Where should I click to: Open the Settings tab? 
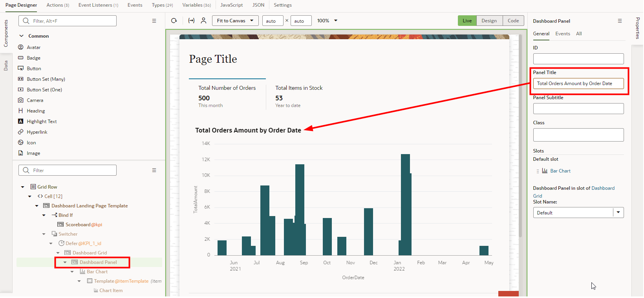(282, 5)
